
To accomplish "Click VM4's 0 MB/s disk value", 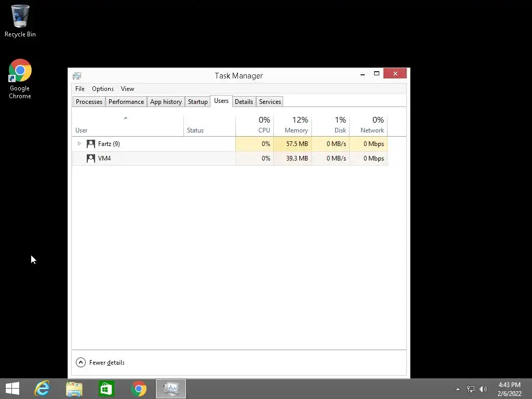I will coord(336,158).
